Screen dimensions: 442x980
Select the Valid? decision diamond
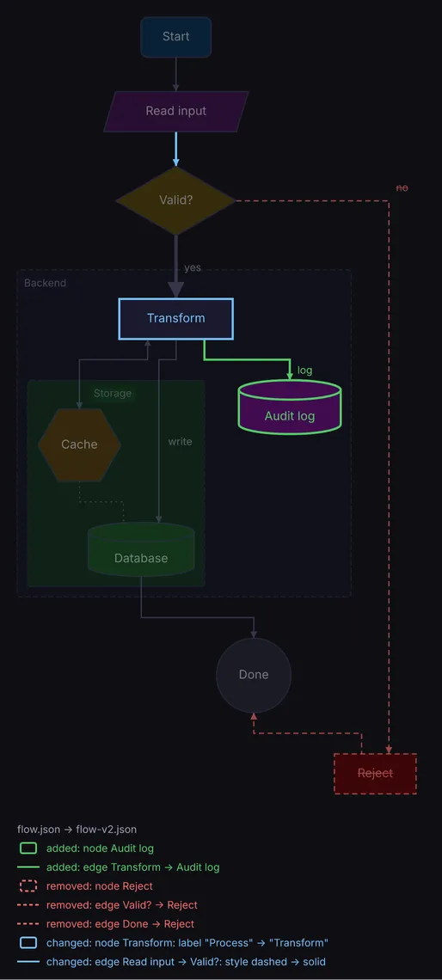[175, 200]
